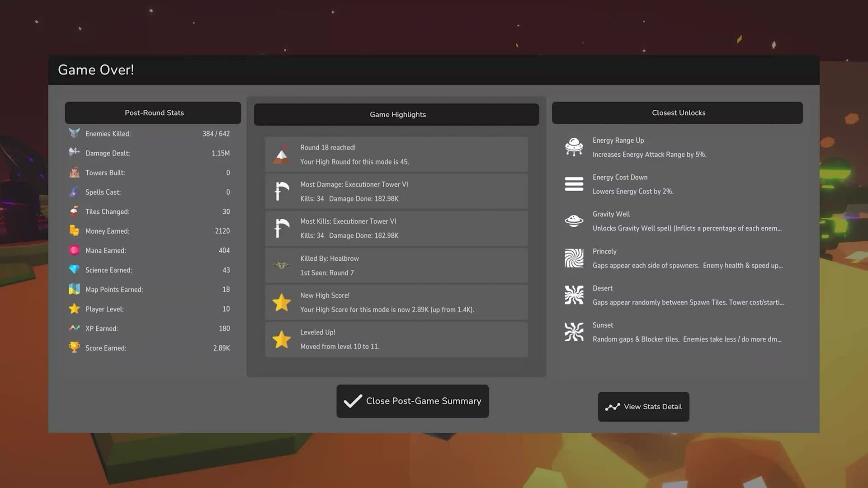Viewport: 868px width, 488px height.
Task: Click the Leveled Up highlight row
Action: click(x=396, y=339)
